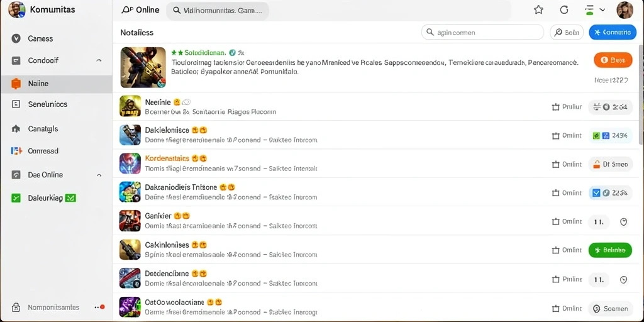Screen dimensions: 644x322
Task: Click the refresh icon in top bar
Action: [x=564, y=10]
